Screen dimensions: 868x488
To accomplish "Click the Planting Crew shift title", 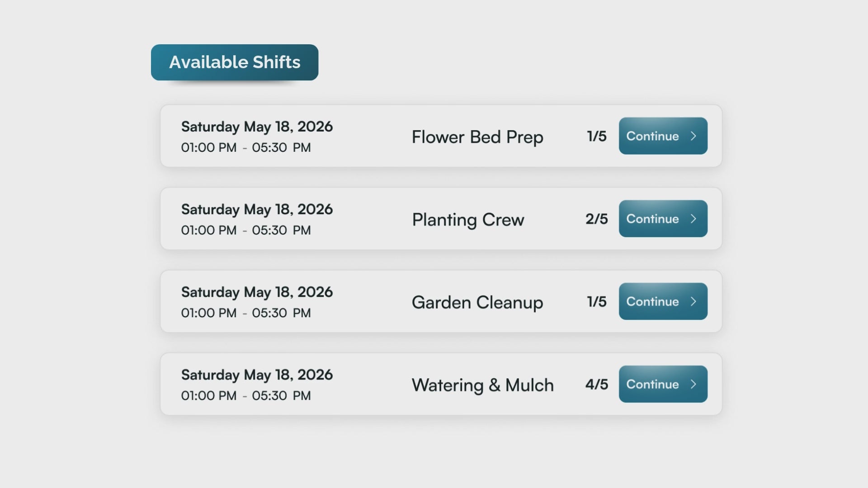I will tap(468, 220).
